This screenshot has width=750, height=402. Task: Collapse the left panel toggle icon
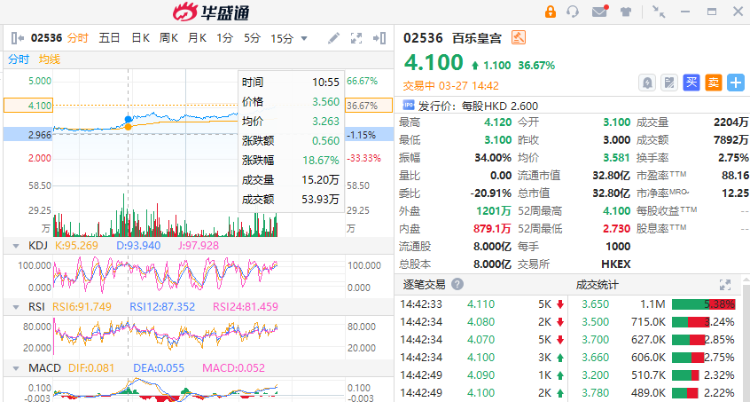click(17, 38)
